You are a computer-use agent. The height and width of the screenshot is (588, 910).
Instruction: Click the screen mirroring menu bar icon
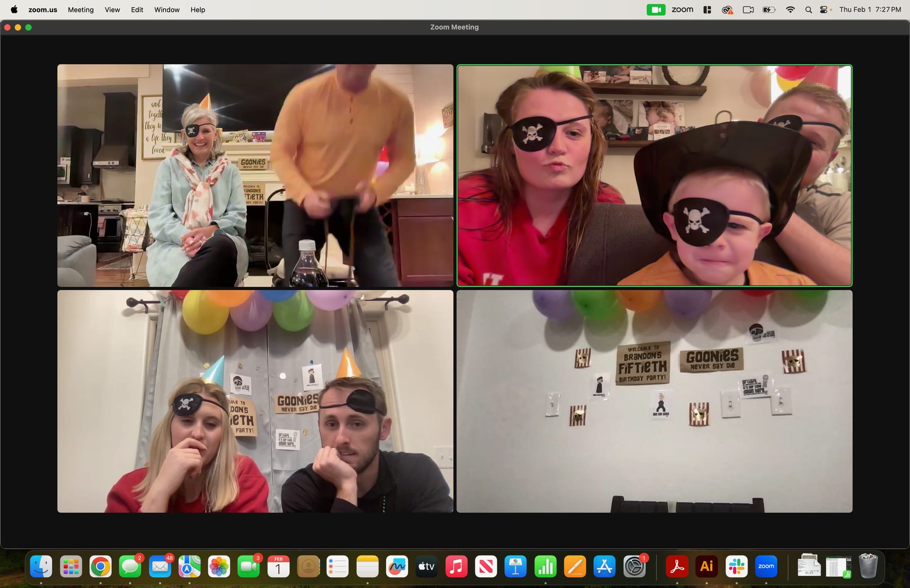748,10
